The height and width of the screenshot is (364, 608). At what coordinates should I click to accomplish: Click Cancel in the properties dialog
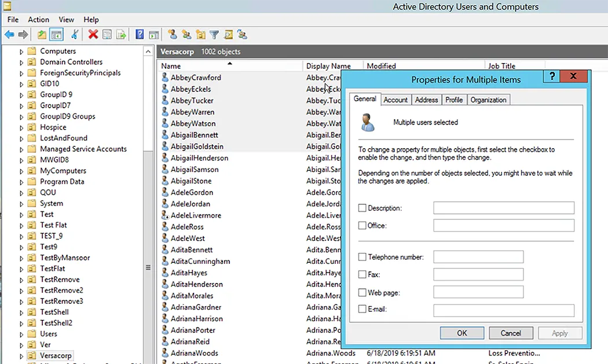pyautogui.click(x=511, y=333)
